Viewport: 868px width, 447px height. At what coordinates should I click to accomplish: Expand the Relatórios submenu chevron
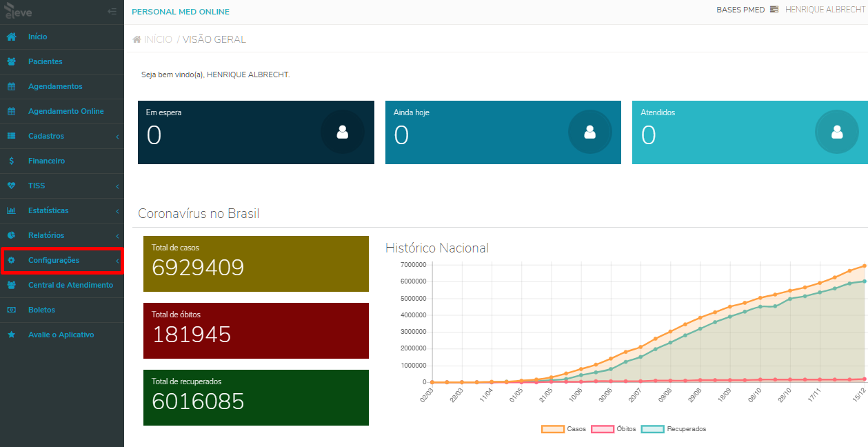117,236
